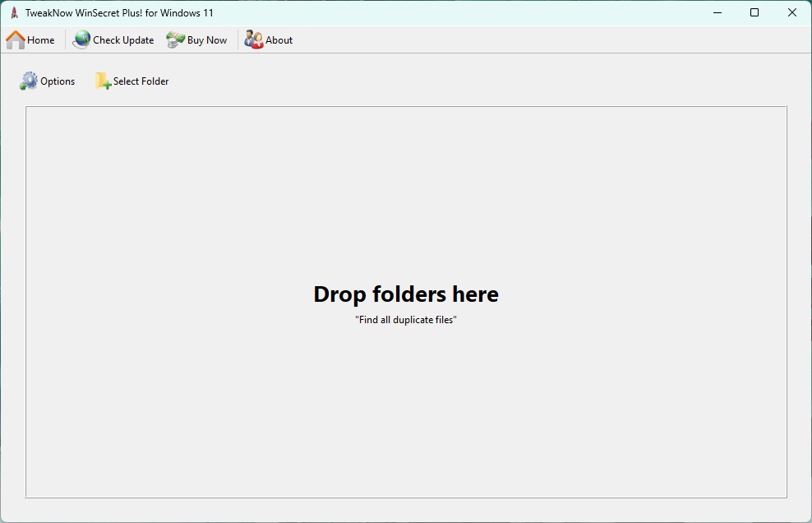Choose the Select Folder label
Screen dimensions: 812x523
pos(141,81)
